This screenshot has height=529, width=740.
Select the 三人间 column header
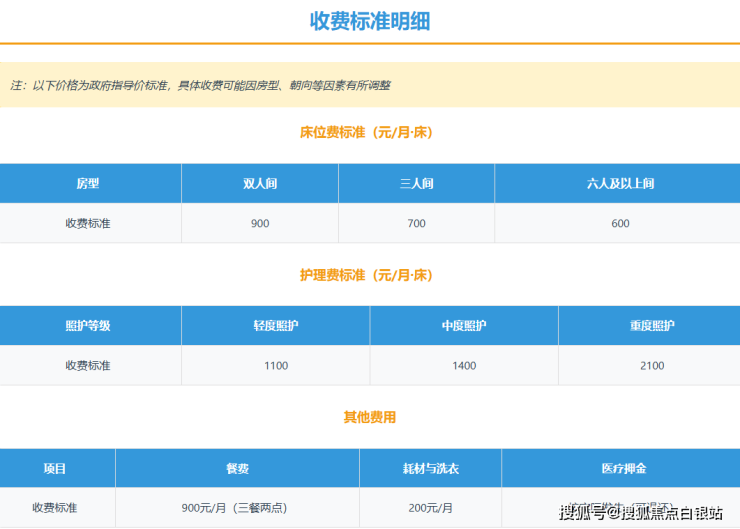pos(416,184)
